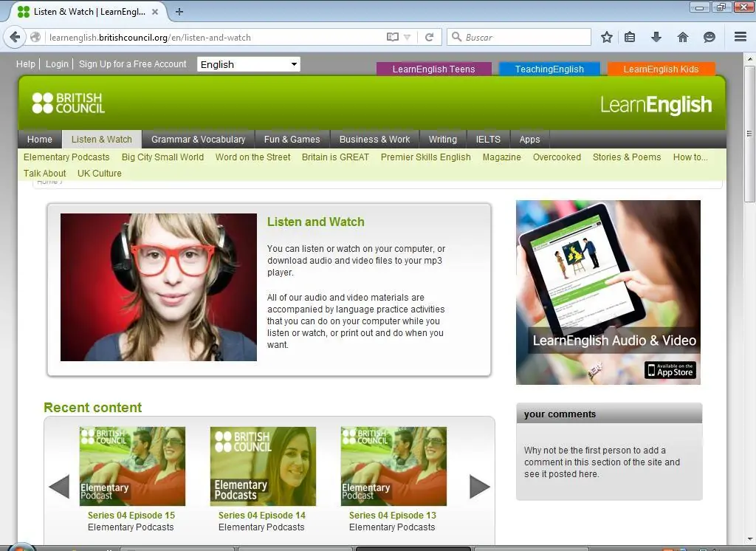Open the Home navigation tab
The width and height of the screenshot is (756, 551).
point(40,140)
